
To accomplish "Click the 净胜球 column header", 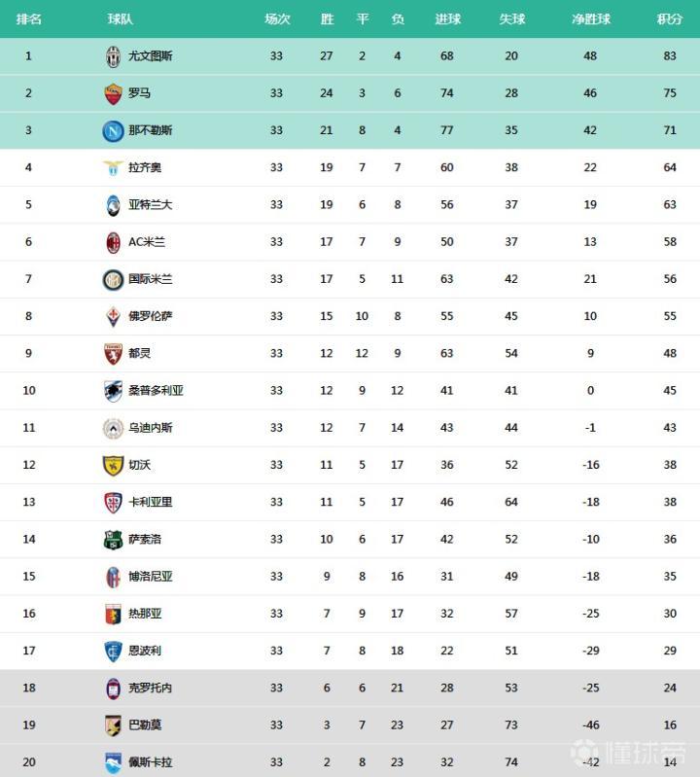I will pos(591,19).
